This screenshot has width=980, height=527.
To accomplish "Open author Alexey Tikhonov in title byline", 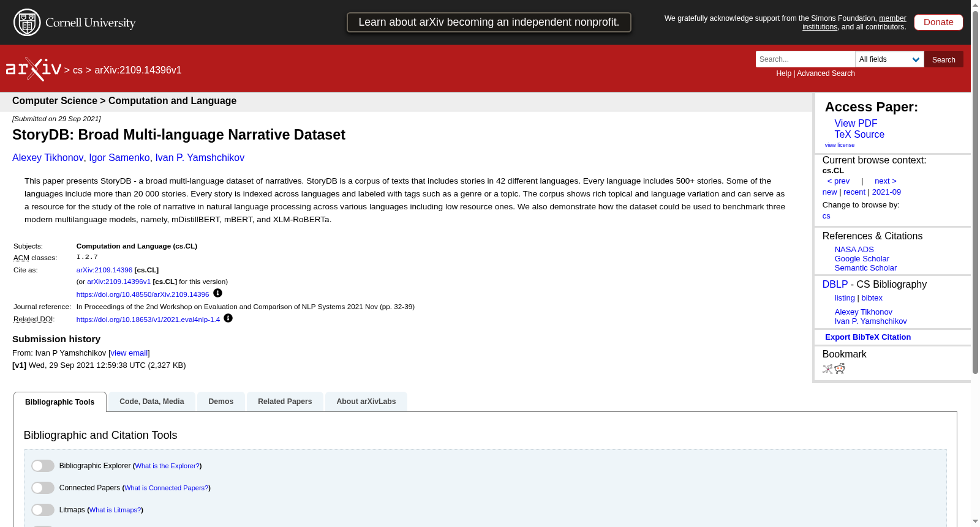I will coord(48,157).
